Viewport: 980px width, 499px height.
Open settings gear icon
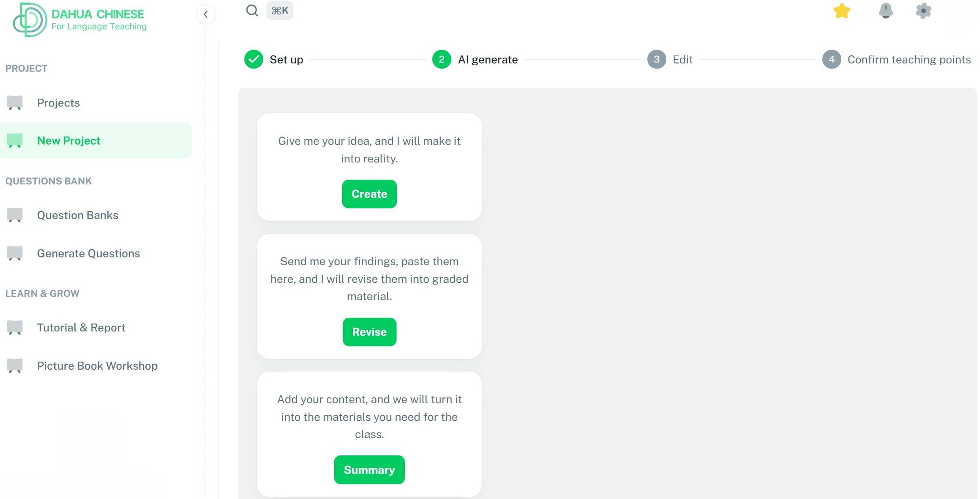click(x=923, y=11)
